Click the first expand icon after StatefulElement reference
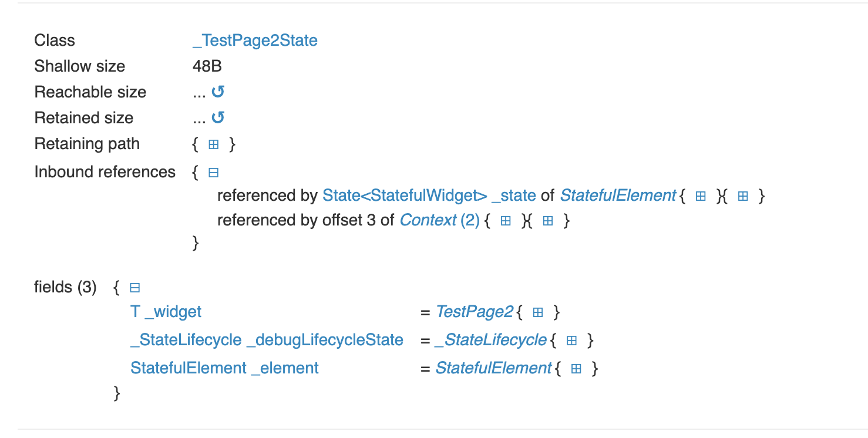 699,196
